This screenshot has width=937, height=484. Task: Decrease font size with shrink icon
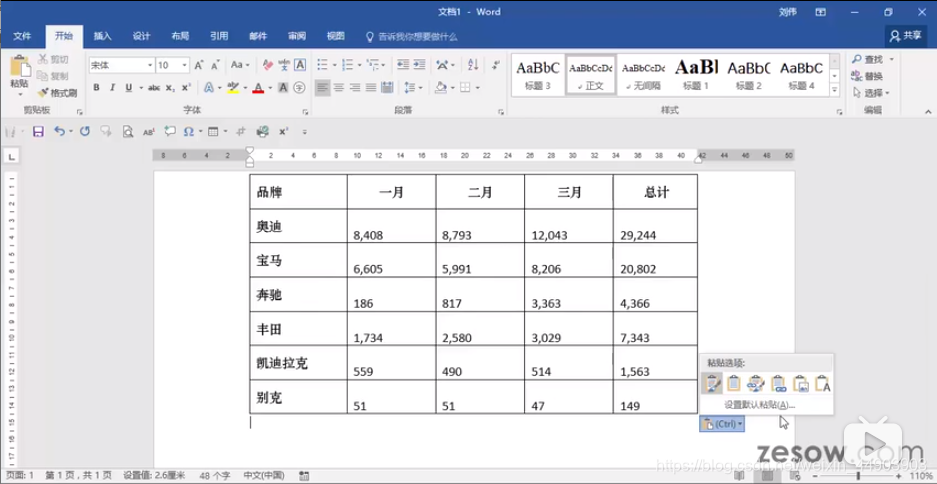pos(215,65)
